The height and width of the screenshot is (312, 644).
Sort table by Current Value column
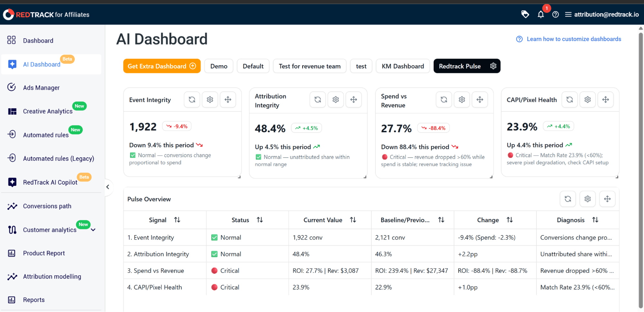click(353, 220)
